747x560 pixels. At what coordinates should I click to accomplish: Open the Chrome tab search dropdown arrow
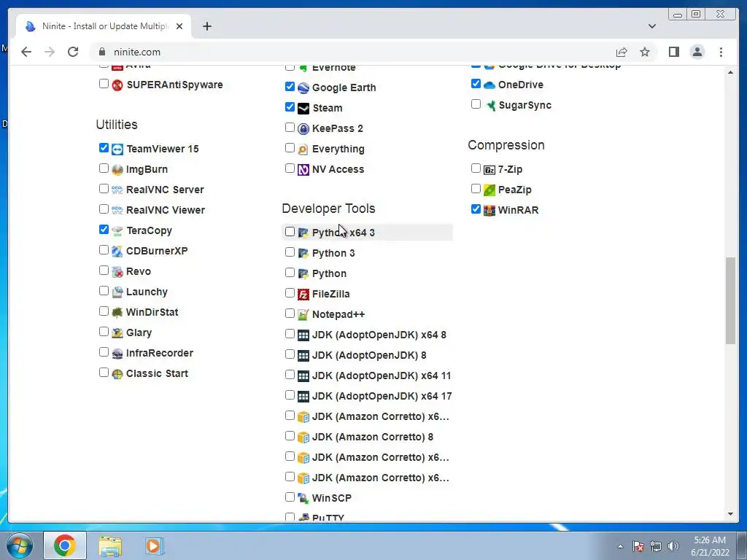point(652,26)
